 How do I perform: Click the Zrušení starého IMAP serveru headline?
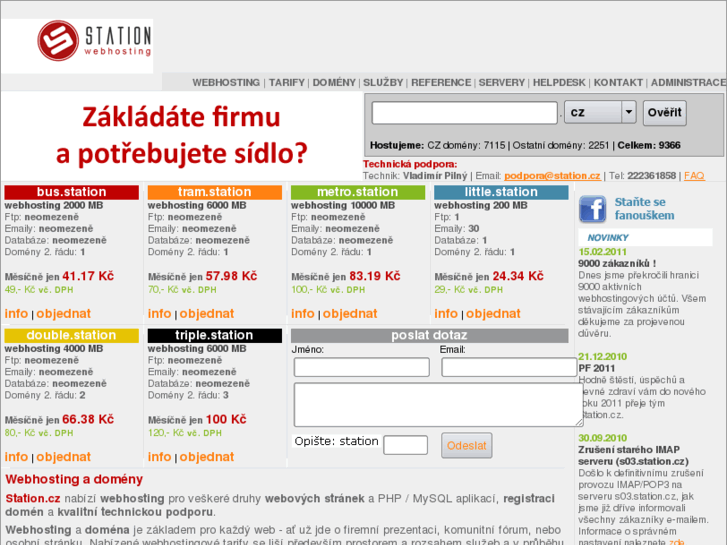pos(633,455)
